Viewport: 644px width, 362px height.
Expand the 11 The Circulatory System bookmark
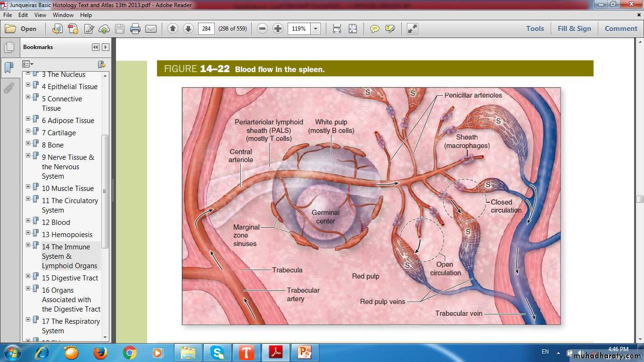pyautogui.click(x=28, y=200)
